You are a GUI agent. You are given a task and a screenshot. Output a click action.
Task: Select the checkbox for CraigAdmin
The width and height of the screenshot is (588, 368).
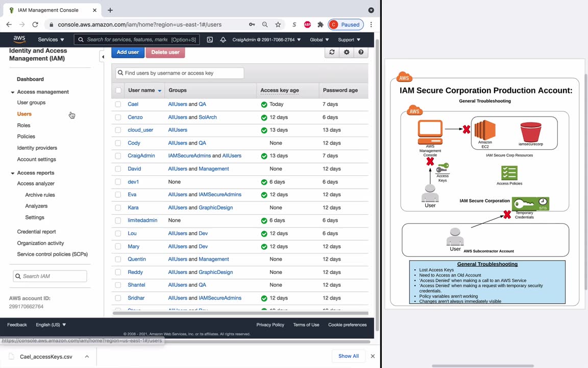point(118,156)
